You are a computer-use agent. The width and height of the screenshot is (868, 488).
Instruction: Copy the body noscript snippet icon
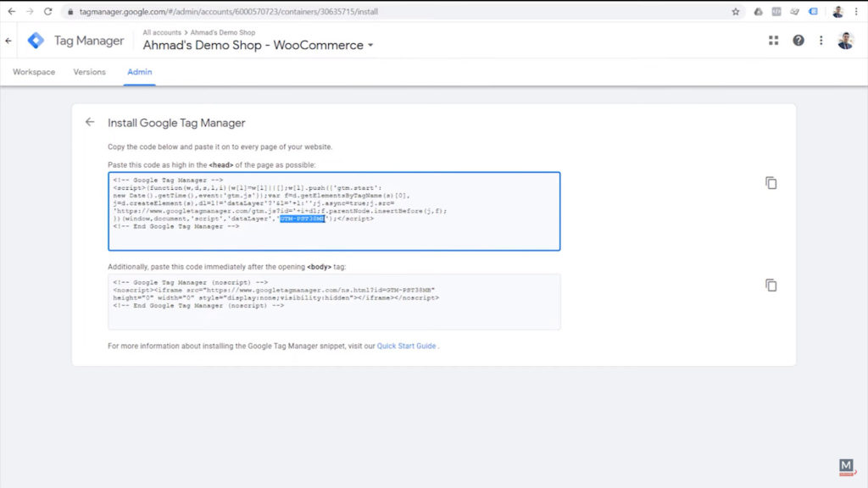[x=771, y=286]
